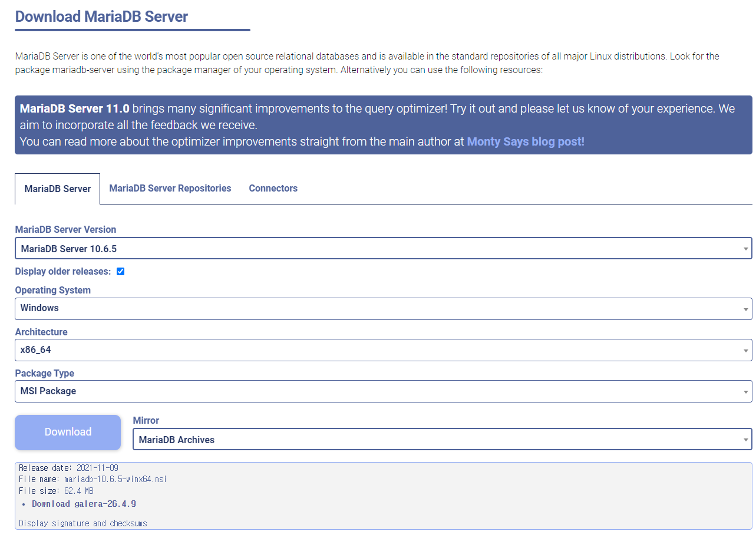Click the file name mariadb-10.6.5-winx64.msi

[x=115, y=479]
